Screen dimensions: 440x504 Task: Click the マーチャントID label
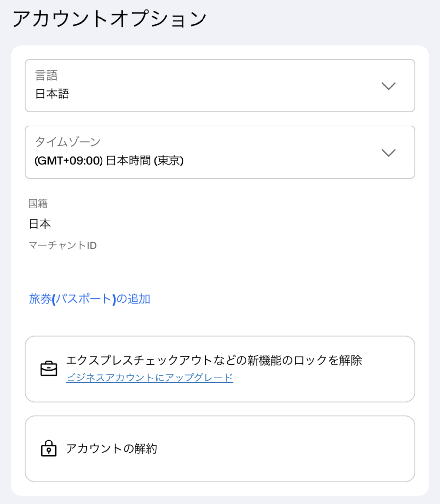pyautogui.click(x=63, y=245)
